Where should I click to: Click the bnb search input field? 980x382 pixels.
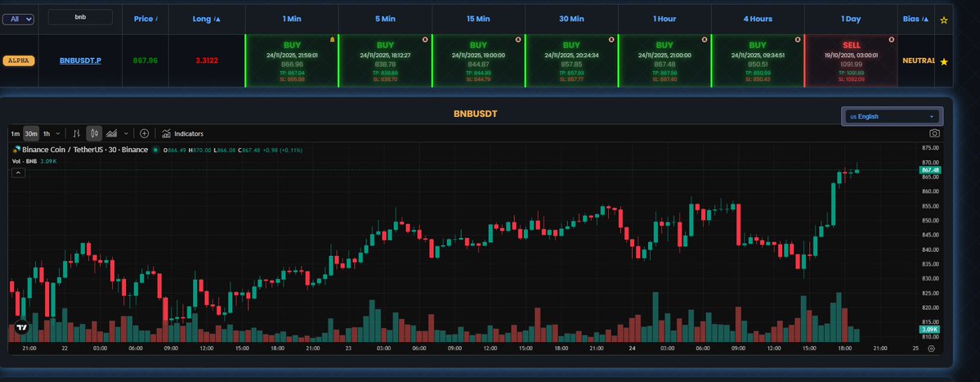point(81,17)
